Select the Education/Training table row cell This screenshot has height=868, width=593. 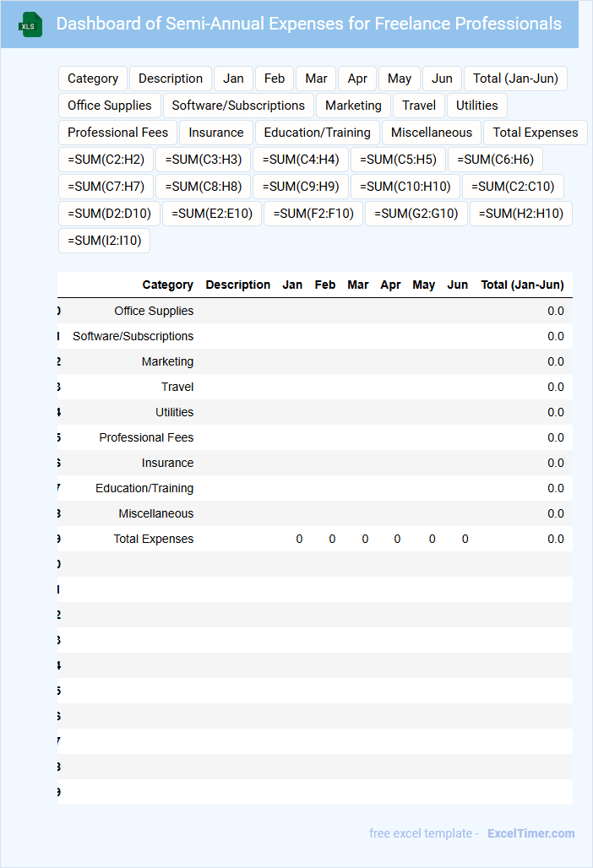tap(144, 488)
